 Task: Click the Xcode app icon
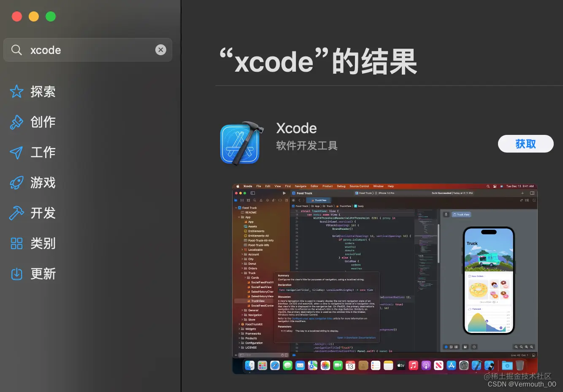pos(242,144)
